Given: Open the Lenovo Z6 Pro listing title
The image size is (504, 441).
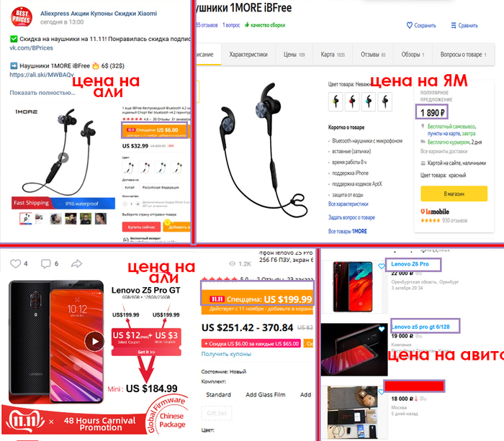Looking at the screenshot, I should 410,264.
